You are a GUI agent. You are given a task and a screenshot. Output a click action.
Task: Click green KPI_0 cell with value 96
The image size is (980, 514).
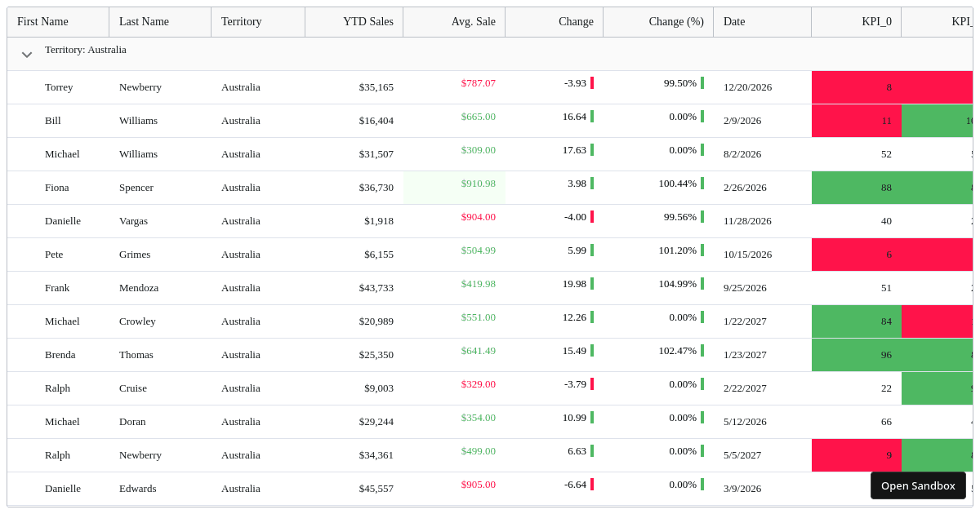857,355
